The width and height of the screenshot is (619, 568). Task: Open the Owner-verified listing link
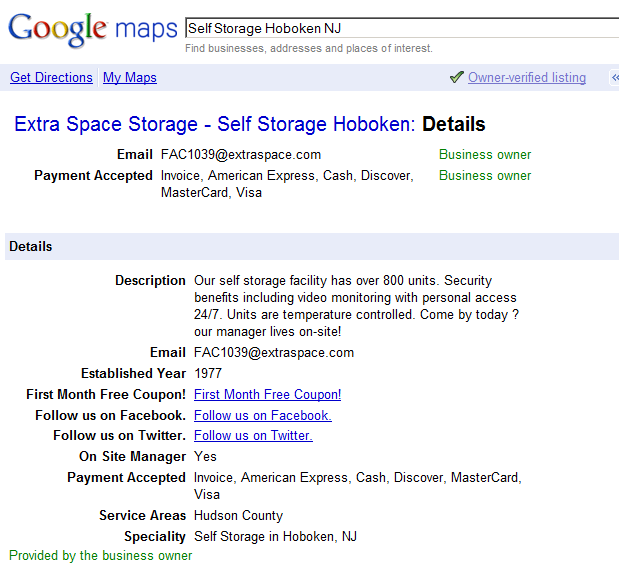pos(527,78)
